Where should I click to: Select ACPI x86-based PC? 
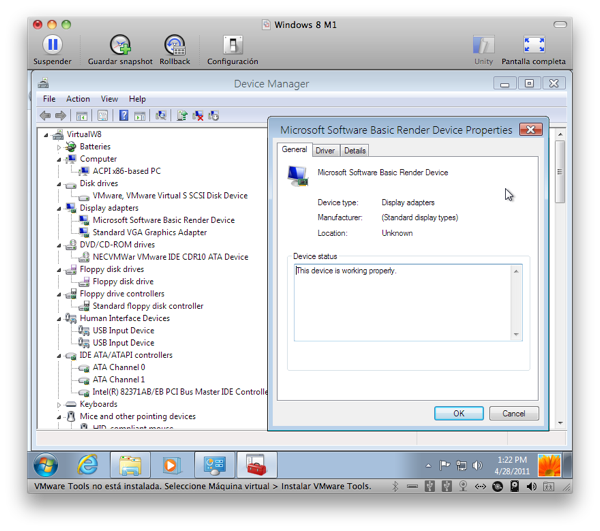[127, 171]
